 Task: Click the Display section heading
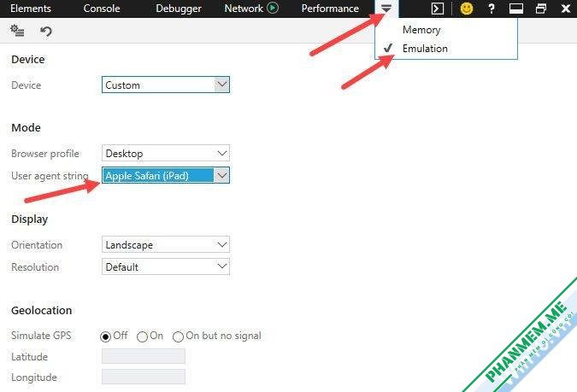point(29,219)
